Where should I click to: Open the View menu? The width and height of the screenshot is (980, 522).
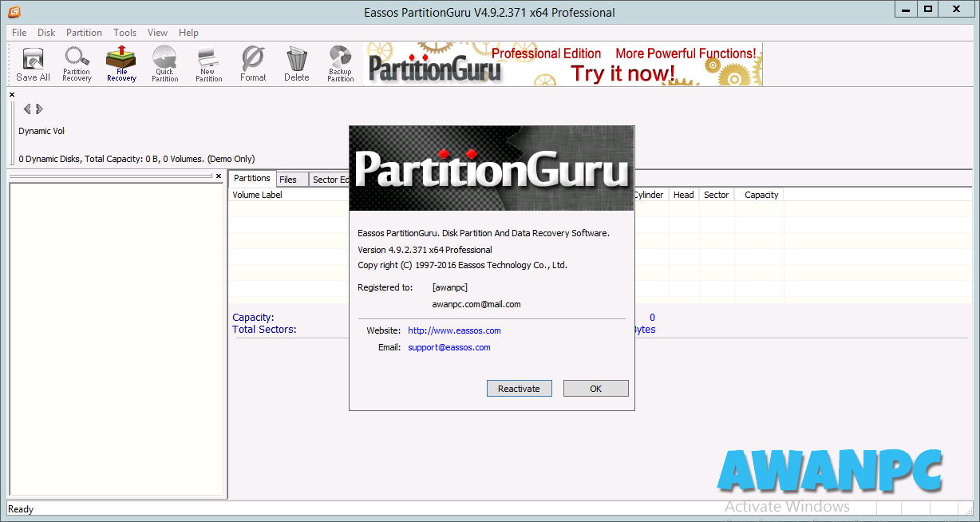tap(157, 33)
